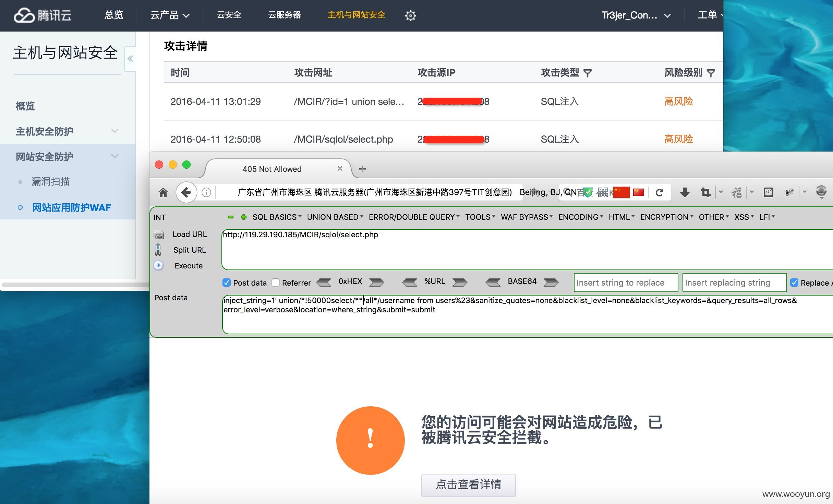Screen dimensions: 833x504
Task: Click the left arrow before %URL
Action: tap(410, 282)
